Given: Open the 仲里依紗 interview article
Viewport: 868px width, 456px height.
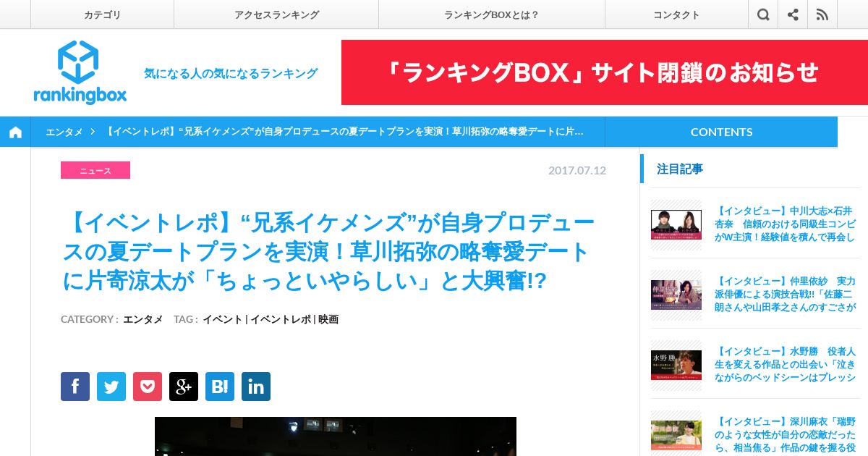Looking at the screenshot, I should [x=785, y=295].
